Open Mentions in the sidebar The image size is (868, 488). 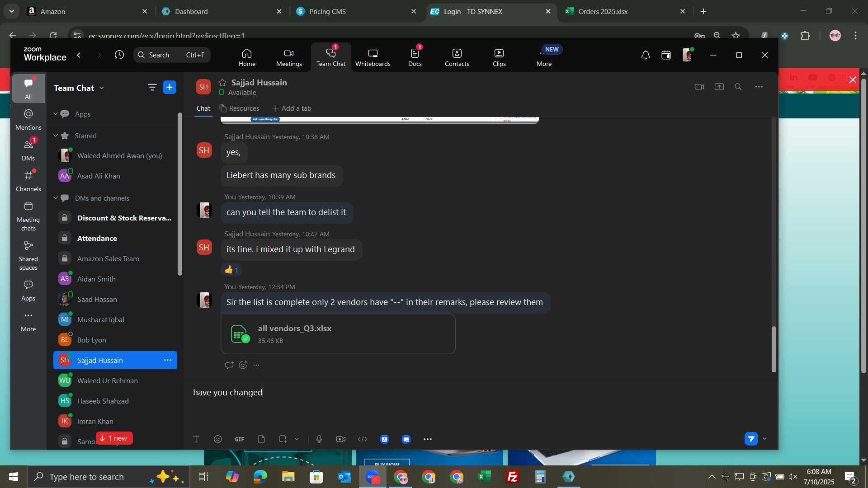click(x=28, y=119)
